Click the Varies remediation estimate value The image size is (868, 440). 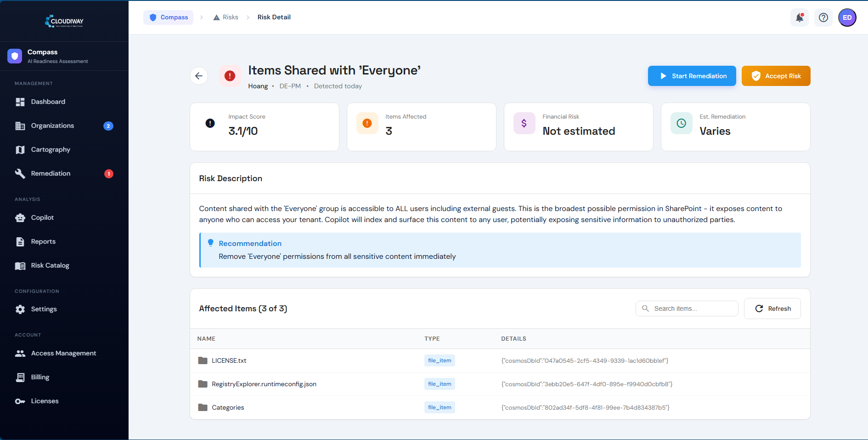(715, 131)
